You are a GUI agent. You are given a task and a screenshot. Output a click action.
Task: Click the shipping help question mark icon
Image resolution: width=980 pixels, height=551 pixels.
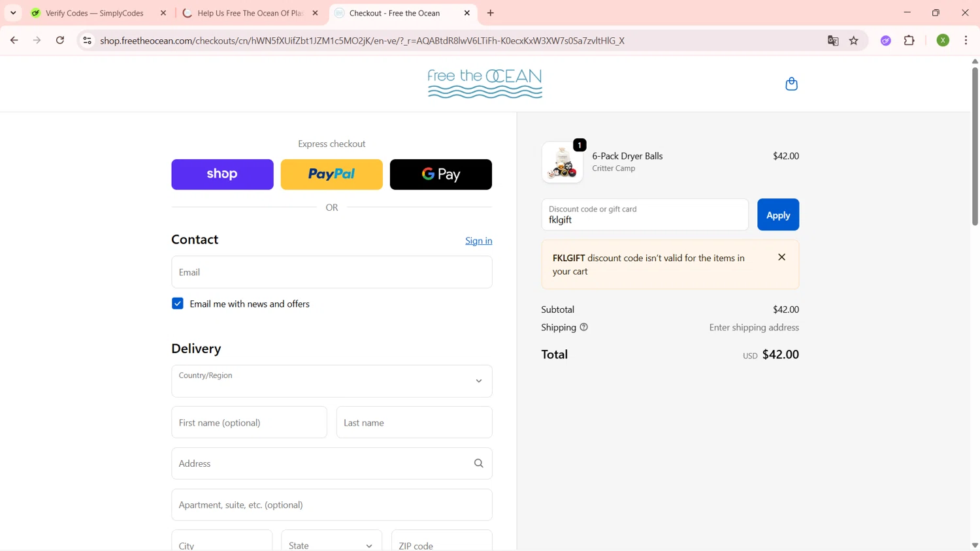coord(584,327)
